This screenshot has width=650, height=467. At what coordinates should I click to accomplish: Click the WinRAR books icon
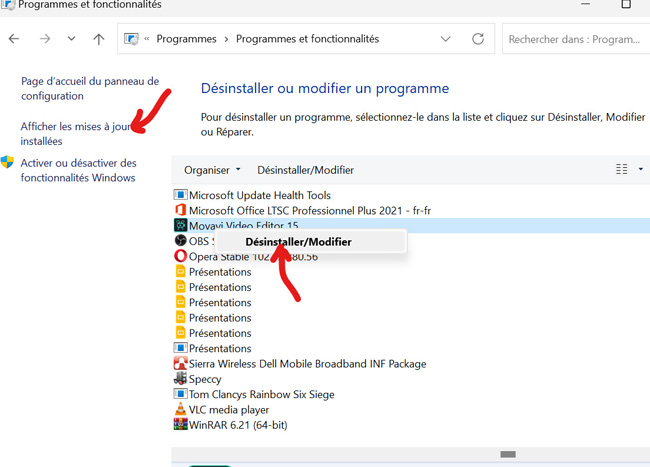point(180,424)
